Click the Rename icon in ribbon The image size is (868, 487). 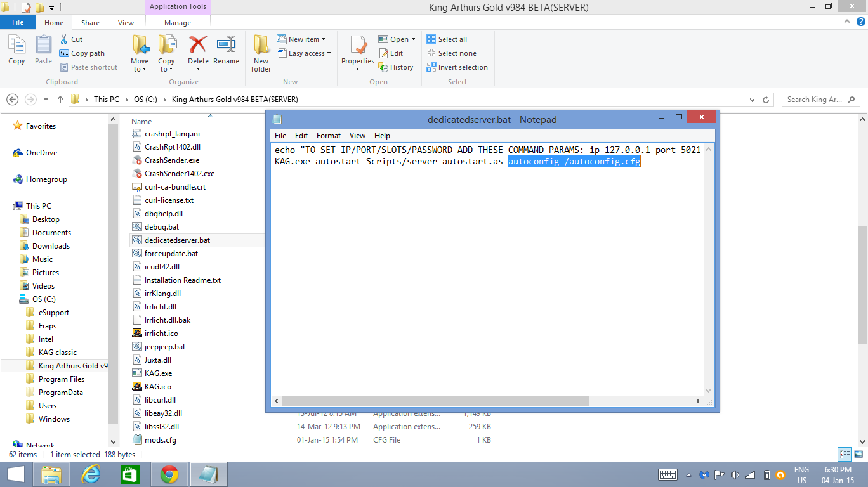[x=226, y=46]
